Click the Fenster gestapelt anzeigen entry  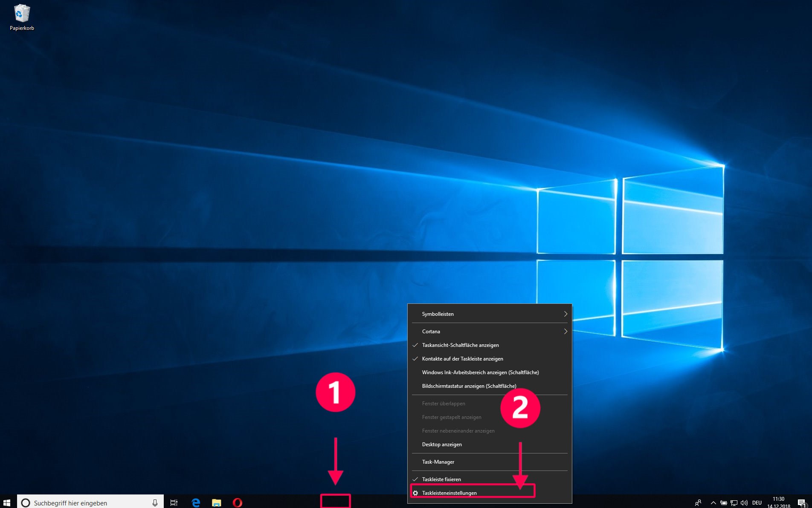pyautogui.click(x=490, y=417)
